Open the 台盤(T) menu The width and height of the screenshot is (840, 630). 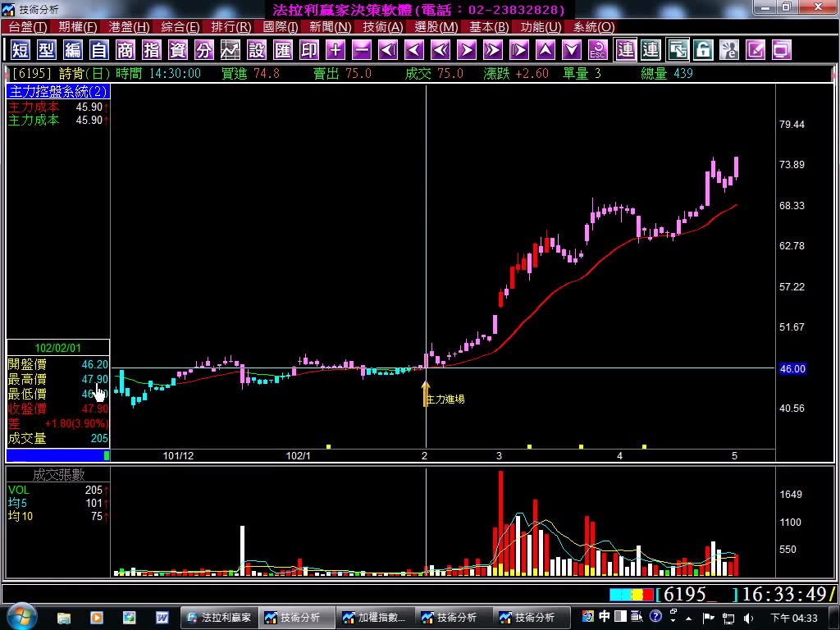point(28,27)
